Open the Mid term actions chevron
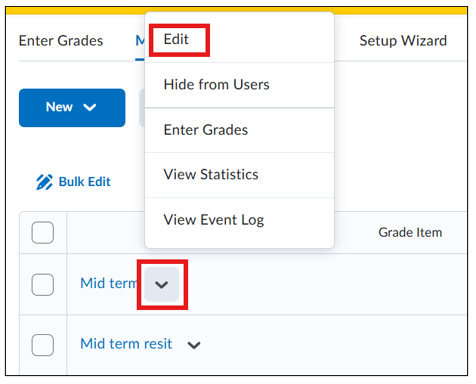Image resolution: width=476 pixels, height=384 pixels. point(162,284)
